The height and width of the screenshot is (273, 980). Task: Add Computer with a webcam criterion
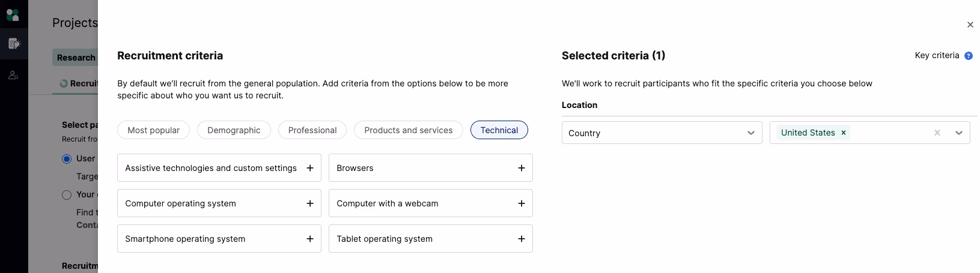[522, 203]
